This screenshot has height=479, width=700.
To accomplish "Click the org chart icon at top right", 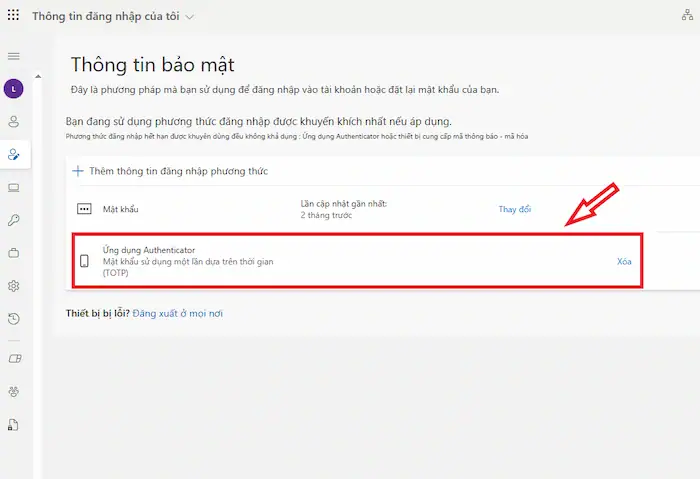I will pyautogui.click(x=684, y=17).
